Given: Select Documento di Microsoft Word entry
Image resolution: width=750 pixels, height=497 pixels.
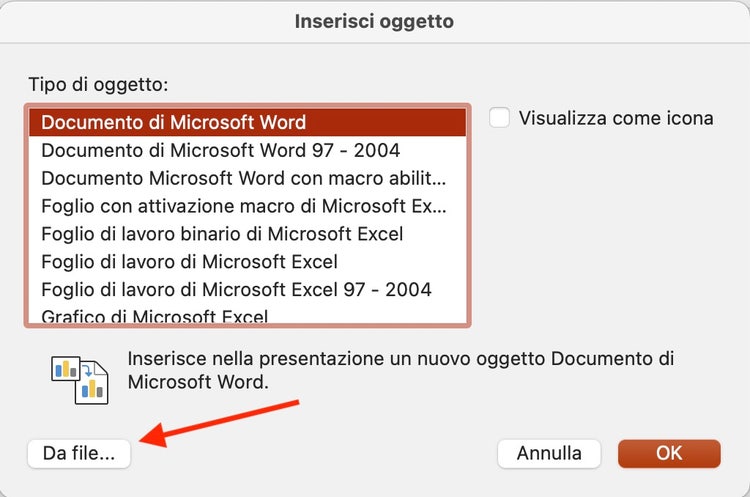Looking at the screenshot, I should (x=173, y=123).
